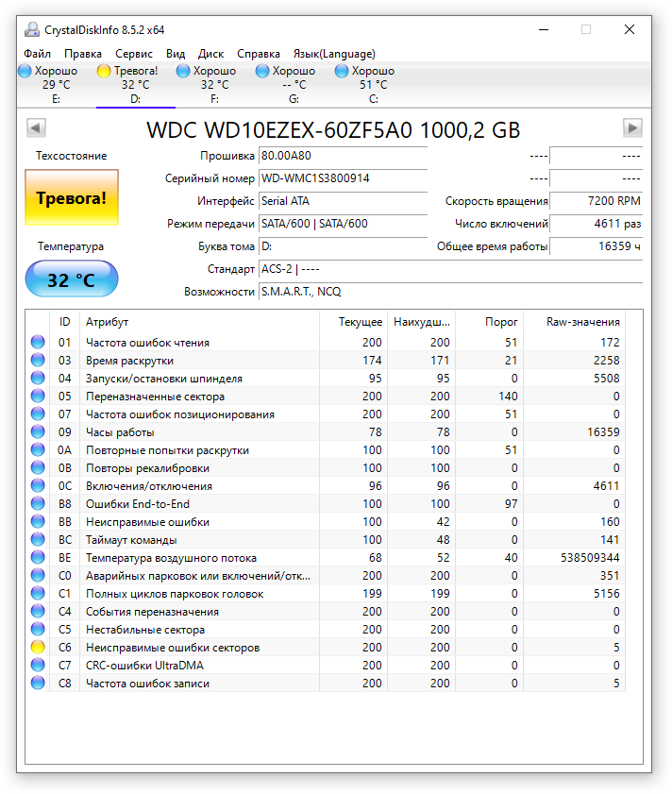The height and width of the screenshot is (794, 672).
Task: Click the Атрибут column header
Action: coord(199,322)
